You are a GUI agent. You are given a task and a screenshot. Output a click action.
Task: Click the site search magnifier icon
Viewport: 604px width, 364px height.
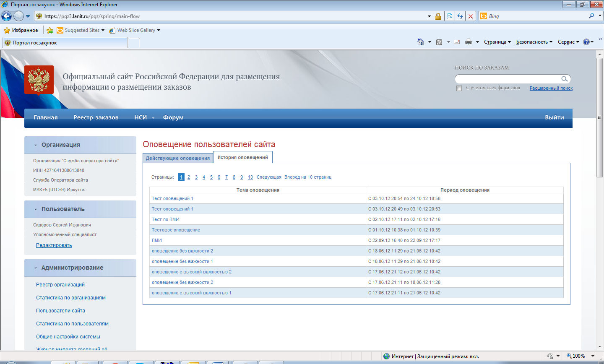(565, 79)
